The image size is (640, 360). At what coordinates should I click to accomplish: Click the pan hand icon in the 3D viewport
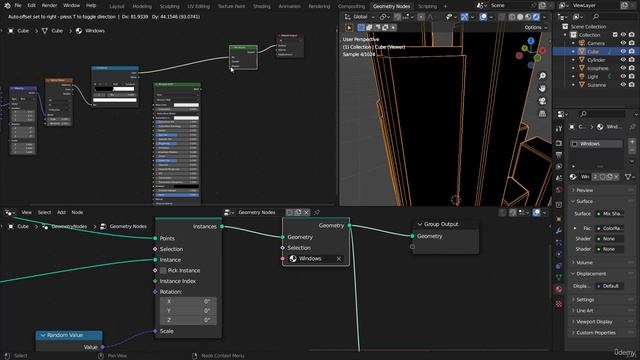point(542,88)
